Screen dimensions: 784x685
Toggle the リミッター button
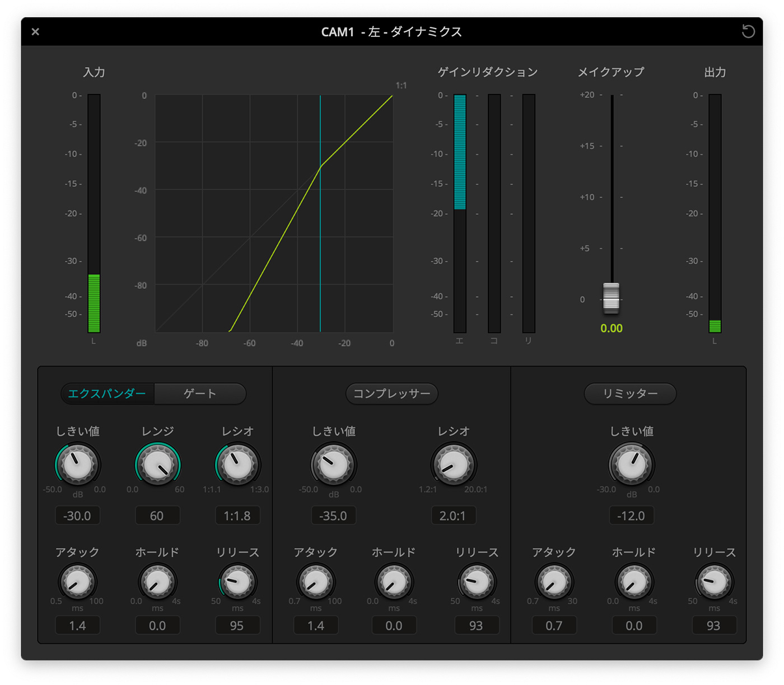pos(630,393)
